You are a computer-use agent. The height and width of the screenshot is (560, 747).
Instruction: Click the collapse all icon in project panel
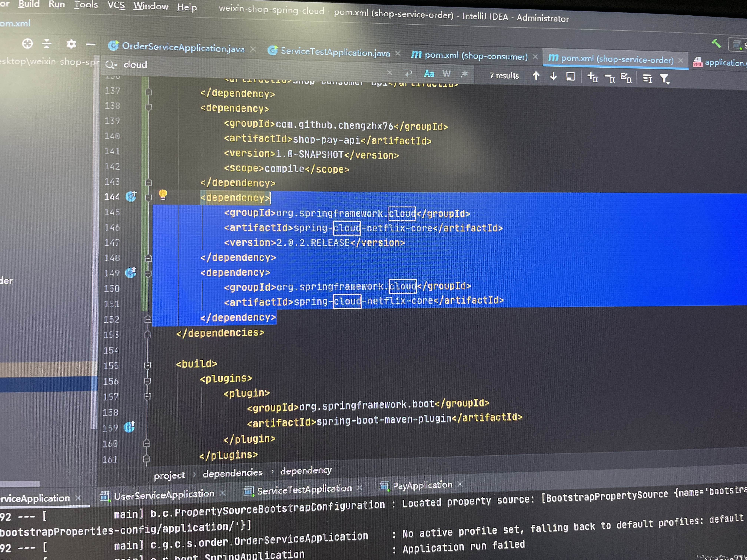point(47,44)
